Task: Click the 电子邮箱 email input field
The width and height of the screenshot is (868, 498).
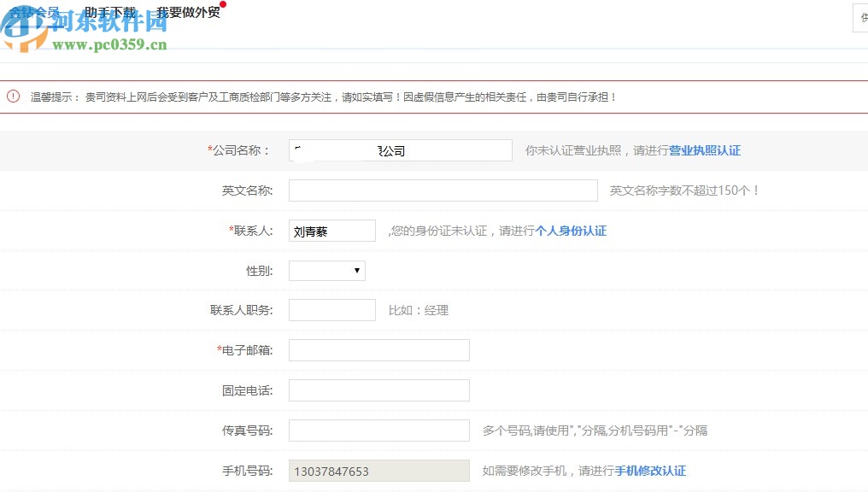Action: 378,350
